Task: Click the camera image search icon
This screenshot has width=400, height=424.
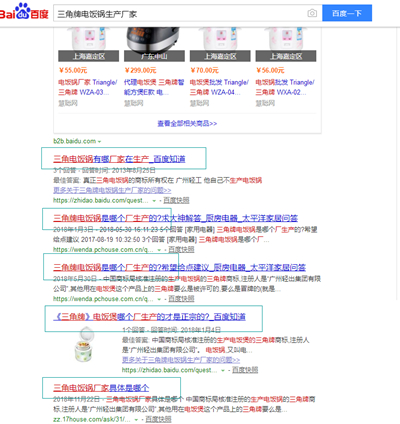Action: [x=312, y=13]
